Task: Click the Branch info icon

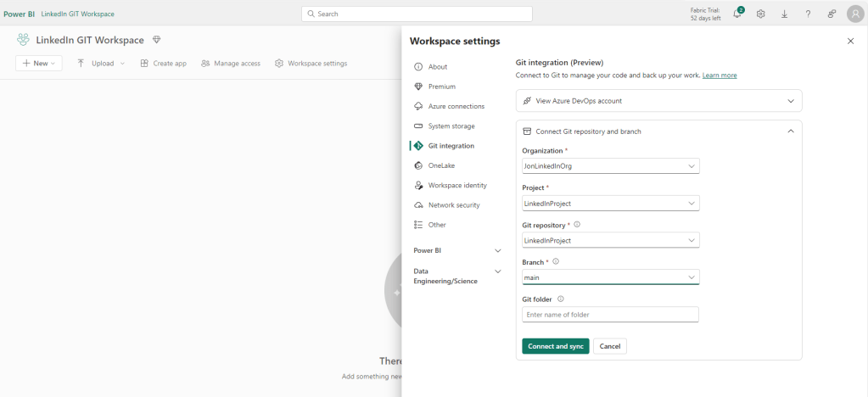Action: click(556, 262)
